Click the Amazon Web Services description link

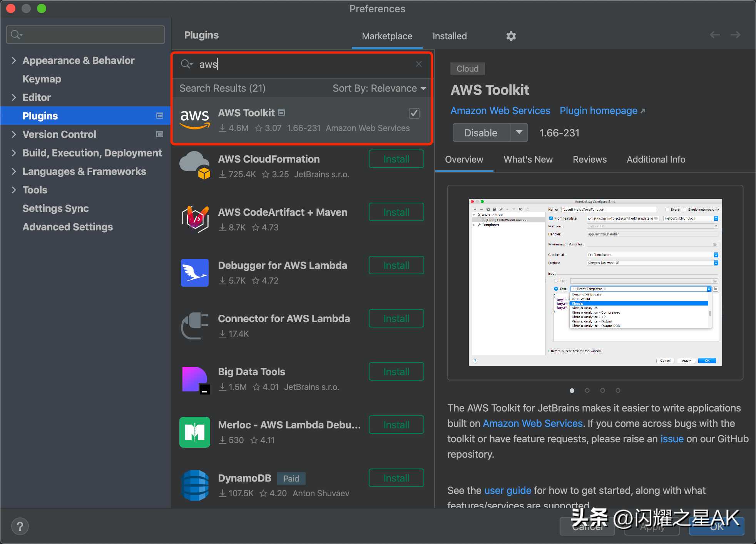[533, 423]
